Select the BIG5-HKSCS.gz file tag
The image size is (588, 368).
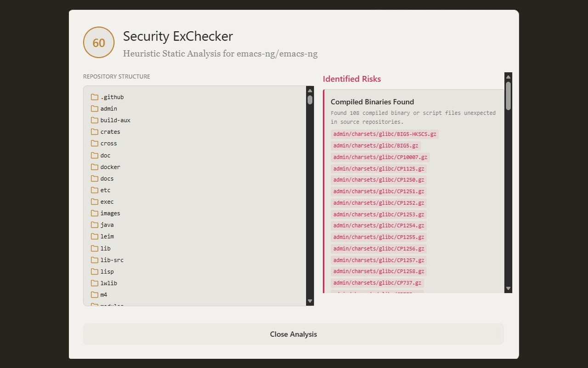click(384, 134)
